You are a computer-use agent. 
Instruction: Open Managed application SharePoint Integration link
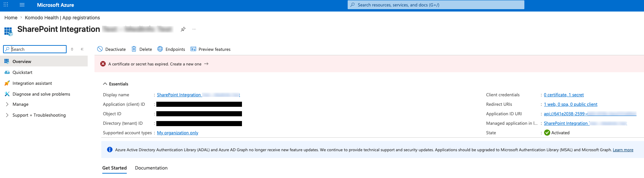(585, 123)
